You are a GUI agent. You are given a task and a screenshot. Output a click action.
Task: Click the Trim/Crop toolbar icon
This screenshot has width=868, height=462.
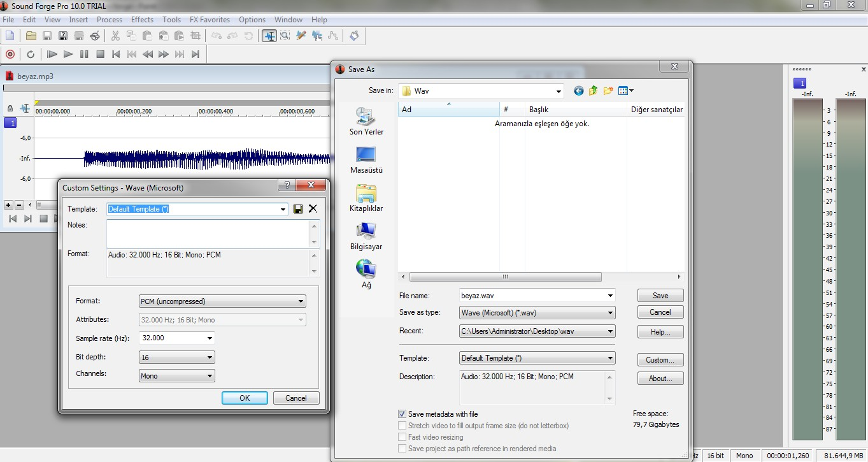tap(196, 36)
